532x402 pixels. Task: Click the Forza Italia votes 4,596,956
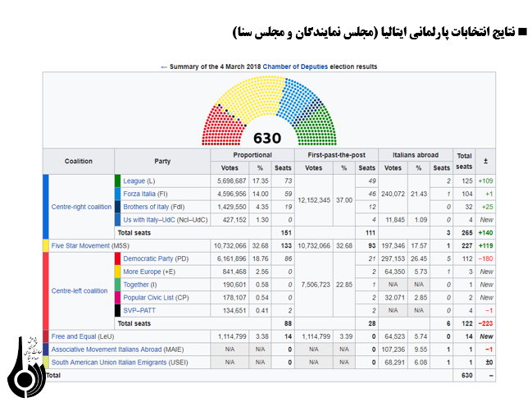point(232,194)
